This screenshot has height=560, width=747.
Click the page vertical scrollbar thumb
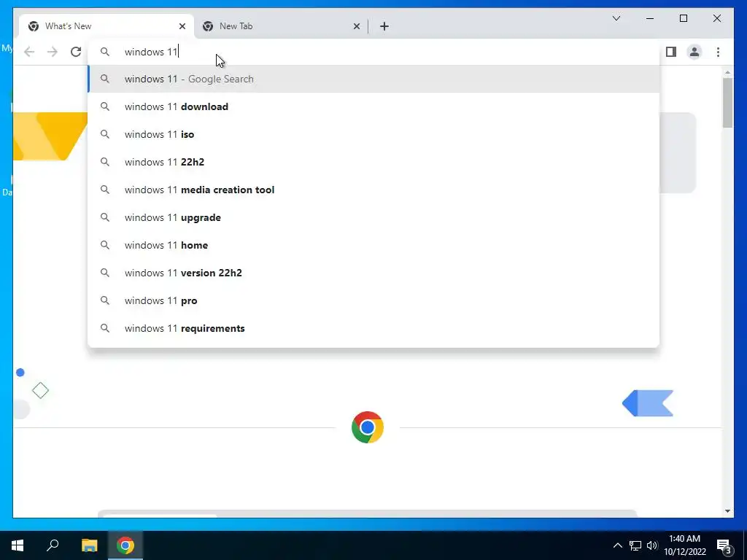click(x=727, y=103)
